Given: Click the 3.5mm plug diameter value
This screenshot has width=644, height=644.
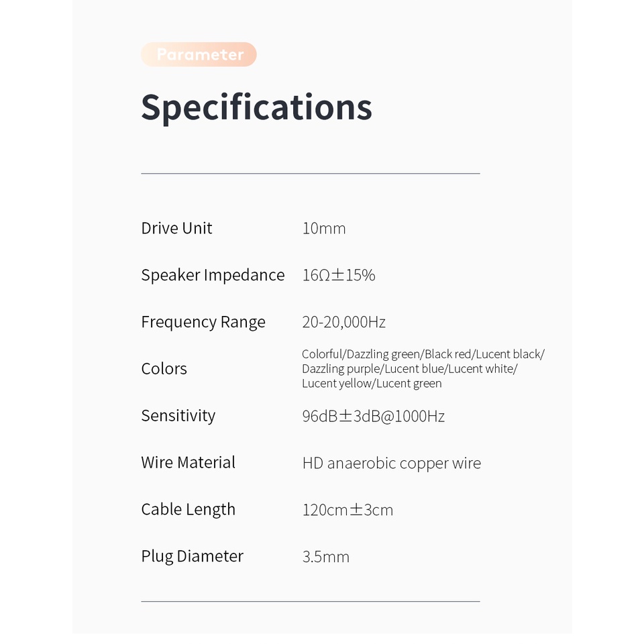Looking at the screenshot, I should click(325, 557).
